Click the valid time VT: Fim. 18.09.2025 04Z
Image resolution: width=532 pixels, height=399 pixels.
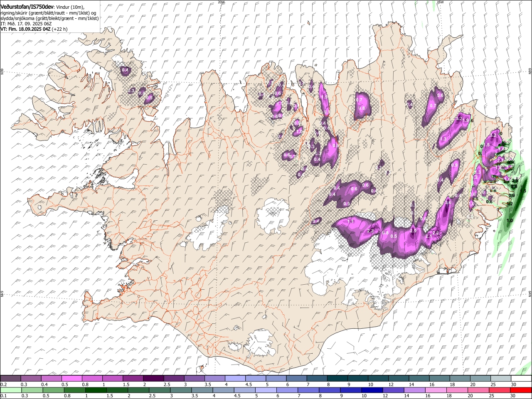[x=25, y=29]
